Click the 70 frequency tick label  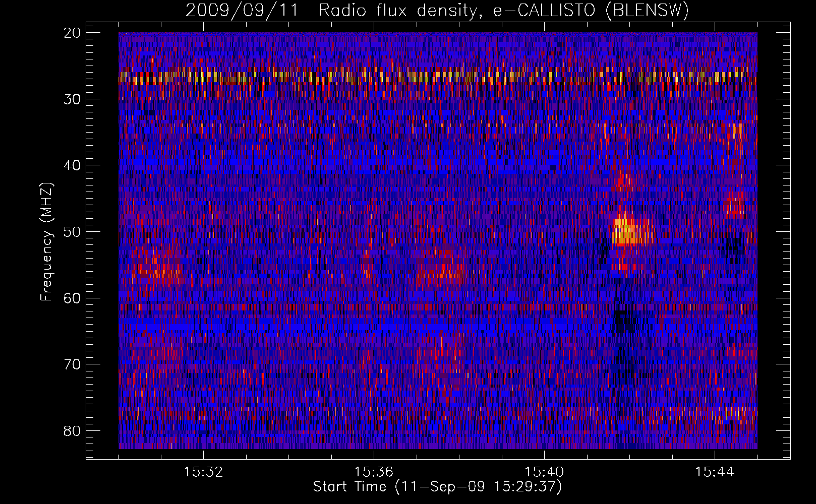[x=73, y=364]
